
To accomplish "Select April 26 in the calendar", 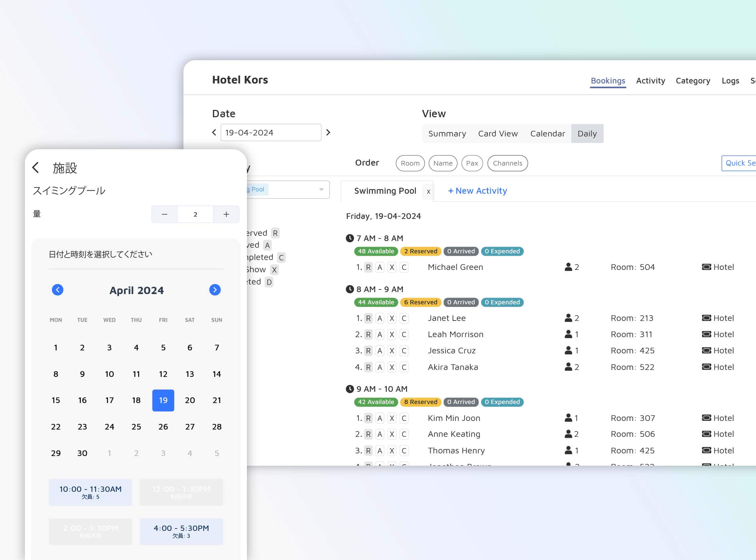I will click(163, 427).
